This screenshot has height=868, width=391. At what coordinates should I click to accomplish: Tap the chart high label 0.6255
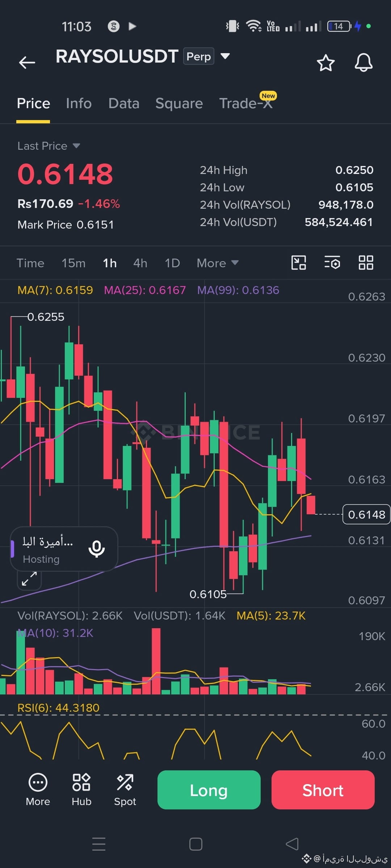[46, 317]
